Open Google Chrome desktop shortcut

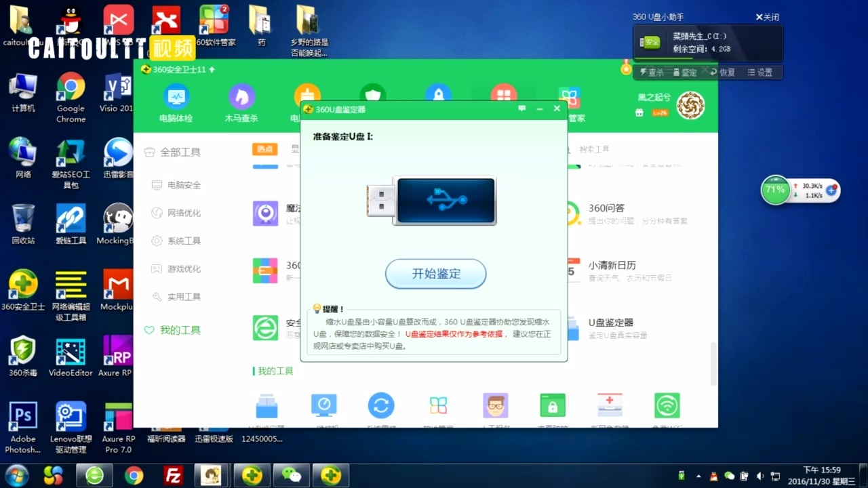[x=71, y=98]
